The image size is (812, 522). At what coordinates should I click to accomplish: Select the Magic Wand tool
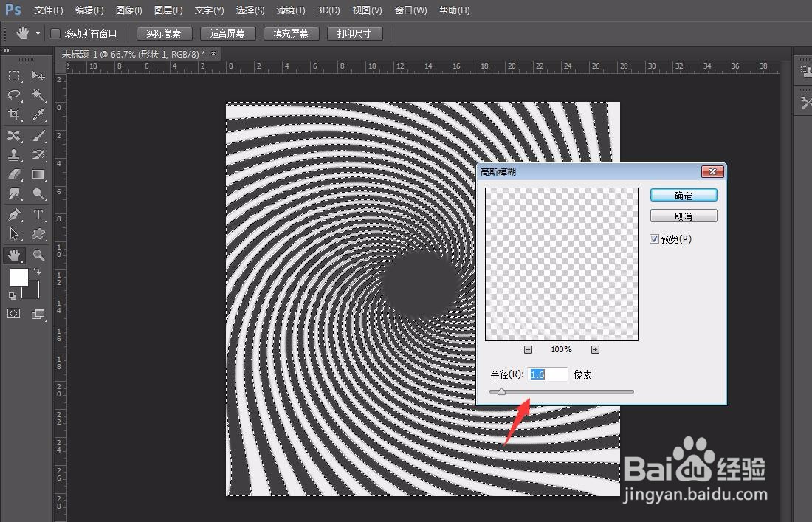tap(38, 95)
